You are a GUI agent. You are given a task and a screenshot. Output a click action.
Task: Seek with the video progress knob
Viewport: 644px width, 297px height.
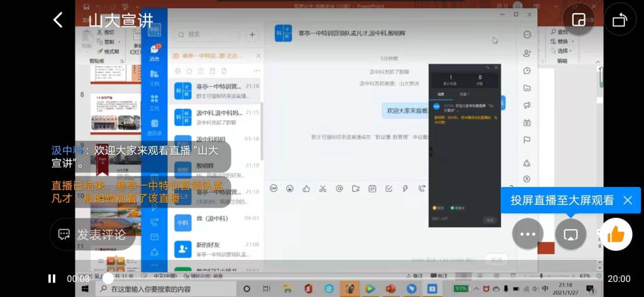point(108,278)
